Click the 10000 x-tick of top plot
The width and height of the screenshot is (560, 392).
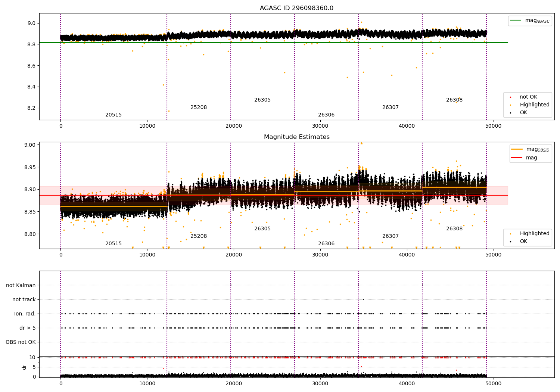(x=147, y=126)
